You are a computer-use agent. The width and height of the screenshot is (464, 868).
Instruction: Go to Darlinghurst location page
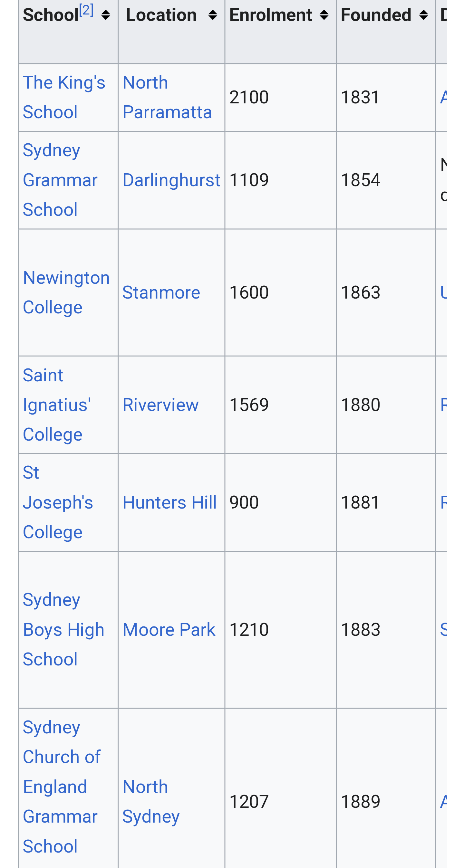tap(171, 180)
